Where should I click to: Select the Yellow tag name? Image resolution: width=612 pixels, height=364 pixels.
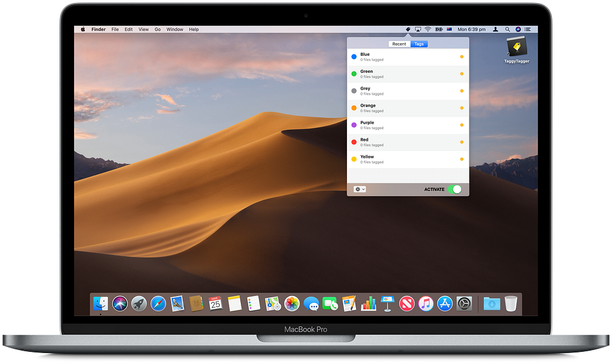pos(368,157)
